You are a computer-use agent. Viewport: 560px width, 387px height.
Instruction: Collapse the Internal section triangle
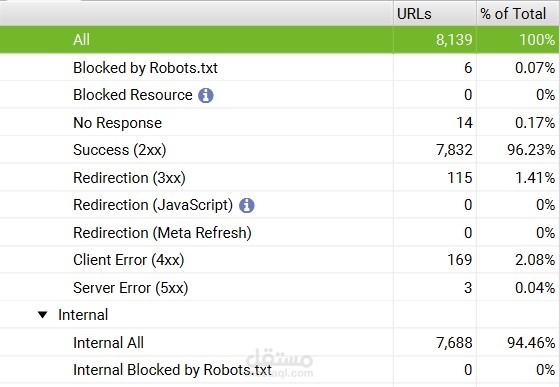(42, 315)
